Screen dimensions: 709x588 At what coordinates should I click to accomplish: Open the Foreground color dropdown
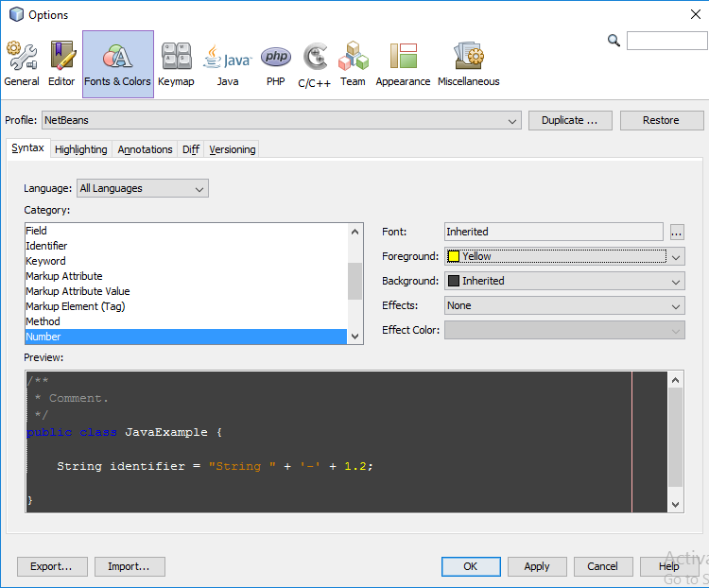pos(564,256)
